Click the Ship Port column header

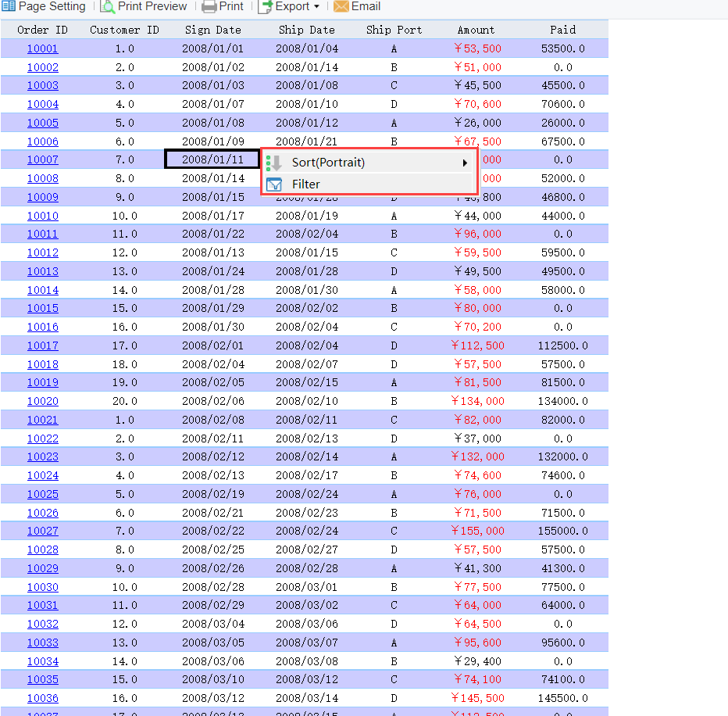[x=394, y=30]
